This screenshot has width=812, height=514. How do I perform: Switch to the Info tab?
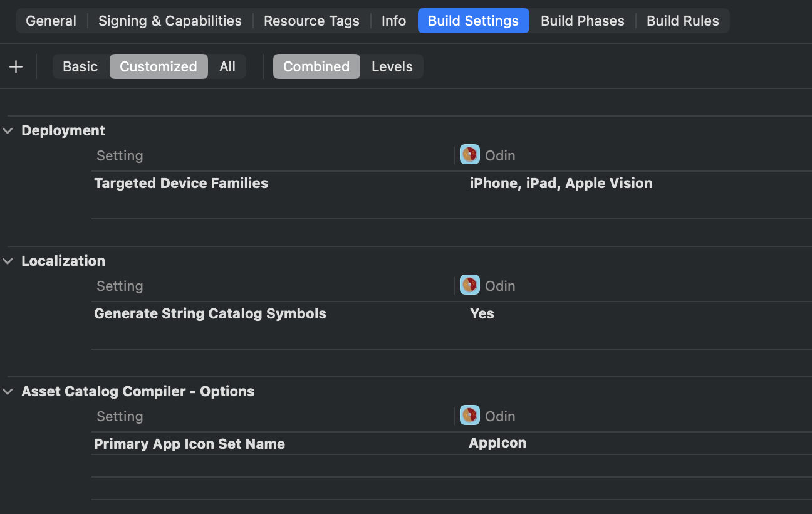pos(393,21)
